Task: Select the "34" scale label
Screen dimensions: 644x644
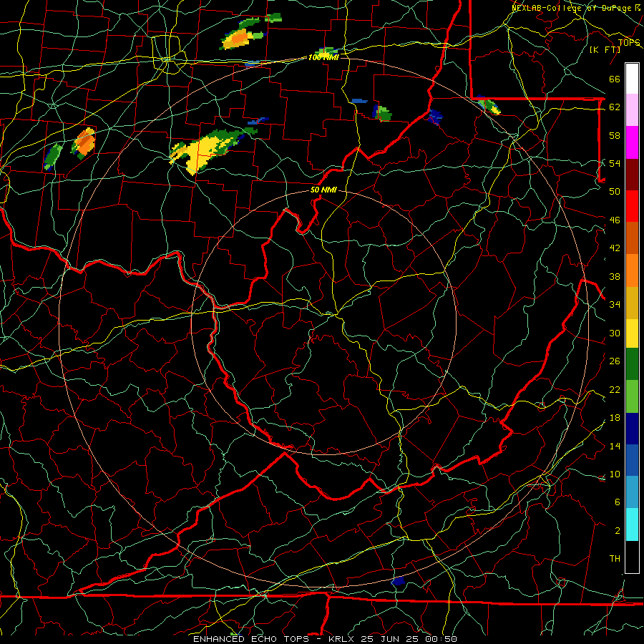Action: tap(615, 304)
